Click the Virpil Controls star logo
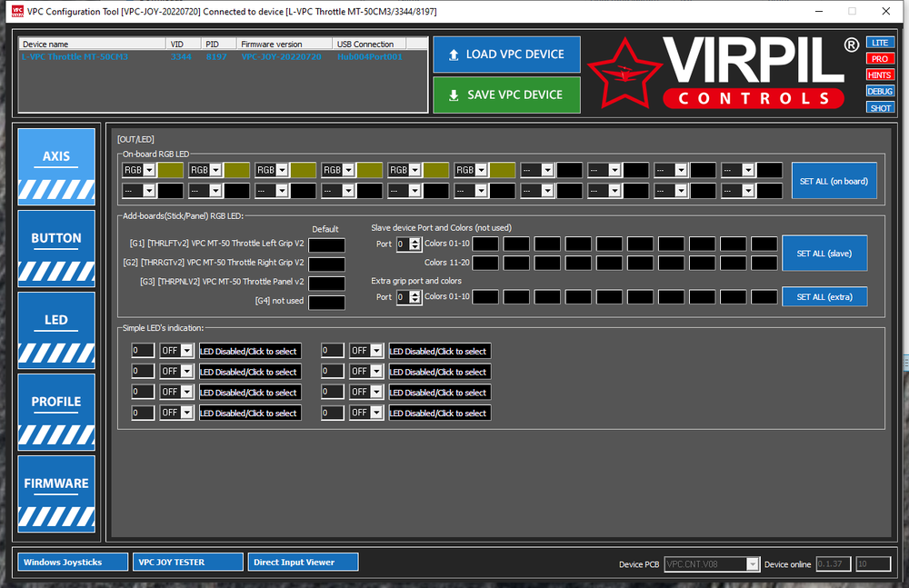The width and height of the screenshot is (909, 588). pos(624,75)
